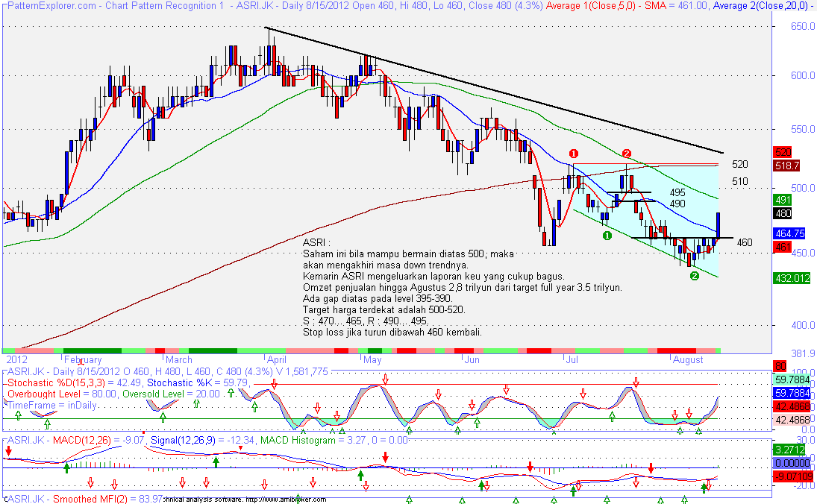Click the green 491 value tag
Image resolution: width=817 pixels, height=504 pixels.
click(783, 200)
